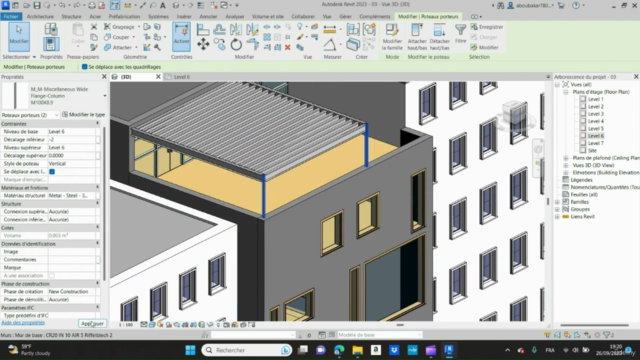This screenshot has height=360, width=640.
Task: Click the Appliquer button
Action: pyautogui.click(x=92, y=323)
